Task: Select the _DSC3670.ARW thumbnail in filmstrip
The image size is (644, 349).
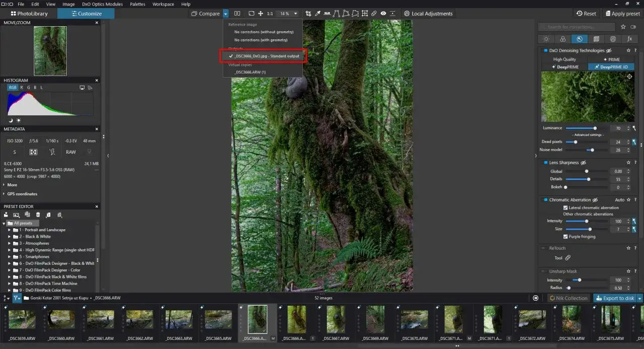Action: click(415, 320)
